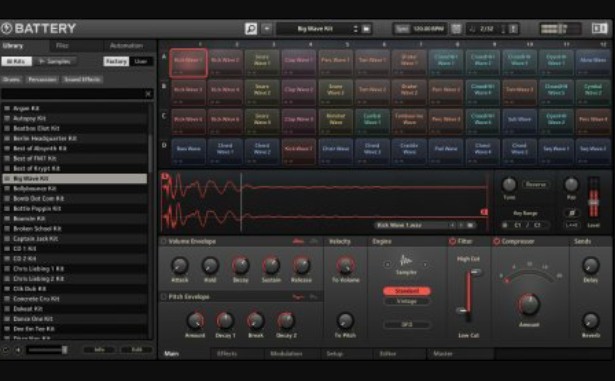Toggle the Compressor power button
Viewport: 615px width, 381px height.
click(x=497, y=241)
